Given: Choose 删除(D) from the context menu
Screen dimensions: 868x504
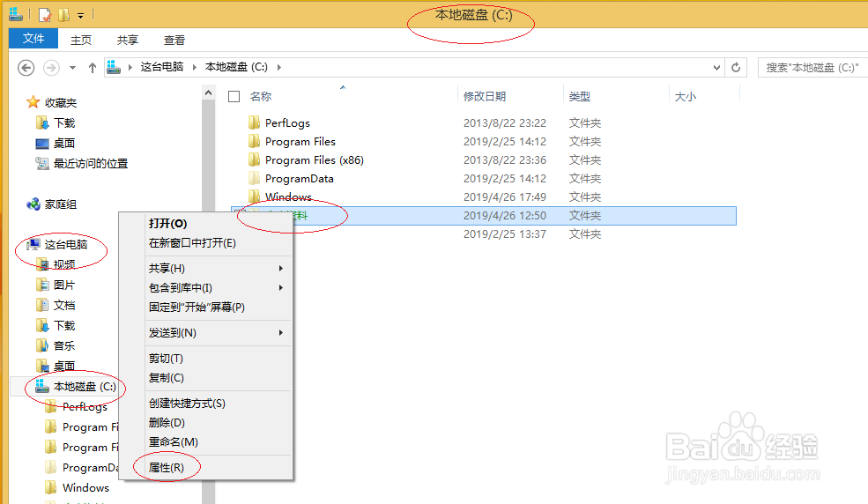Looking at the screenshot, I should (x=167, y=423).
